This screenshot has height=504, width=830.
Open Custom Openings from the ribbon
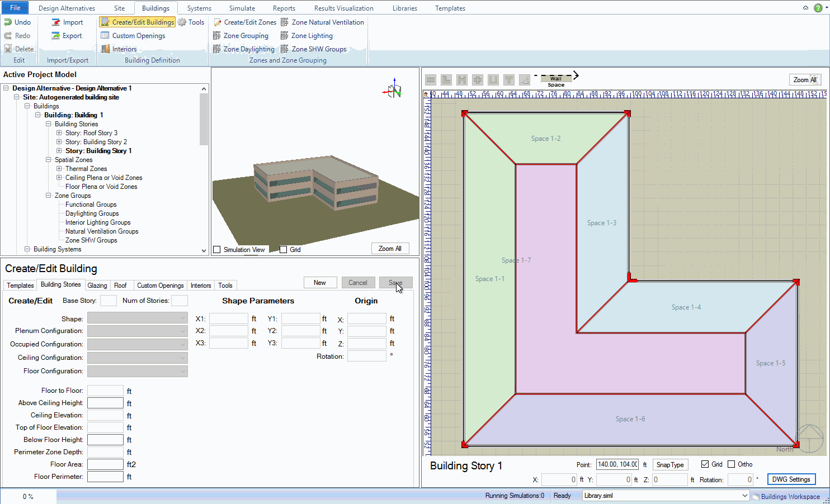(138, 36)
